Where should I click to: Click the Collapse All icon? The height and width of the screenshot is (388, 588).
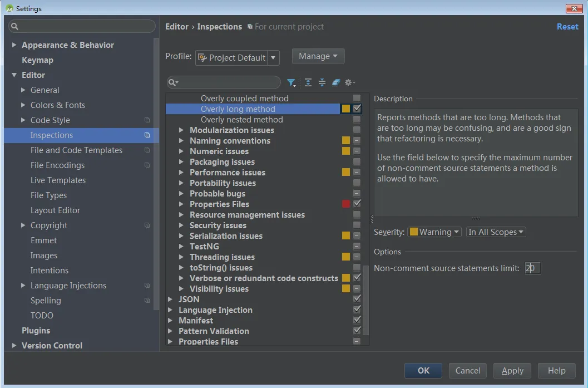[322, 83]
